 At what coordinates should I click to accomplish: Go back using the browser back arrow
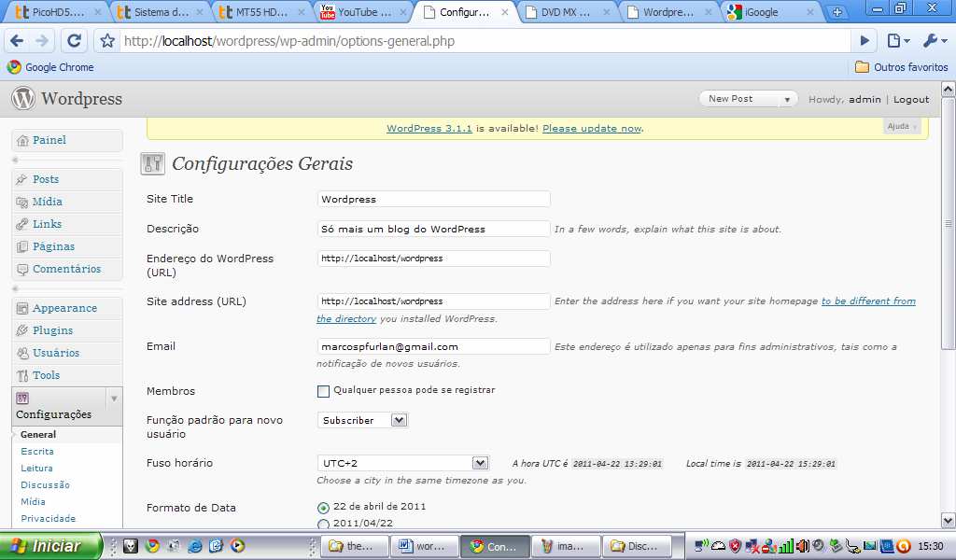tap(17, 41)
